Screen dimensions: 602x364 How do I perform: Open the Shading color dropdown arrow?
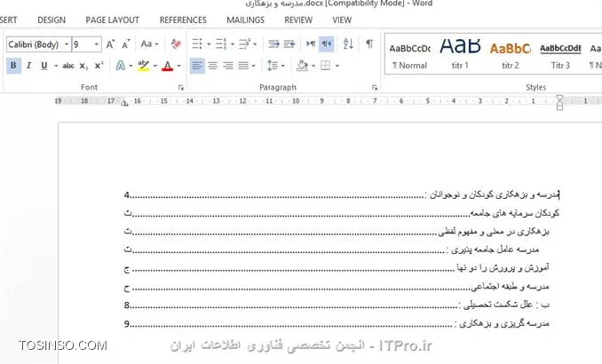coord(313,66)
